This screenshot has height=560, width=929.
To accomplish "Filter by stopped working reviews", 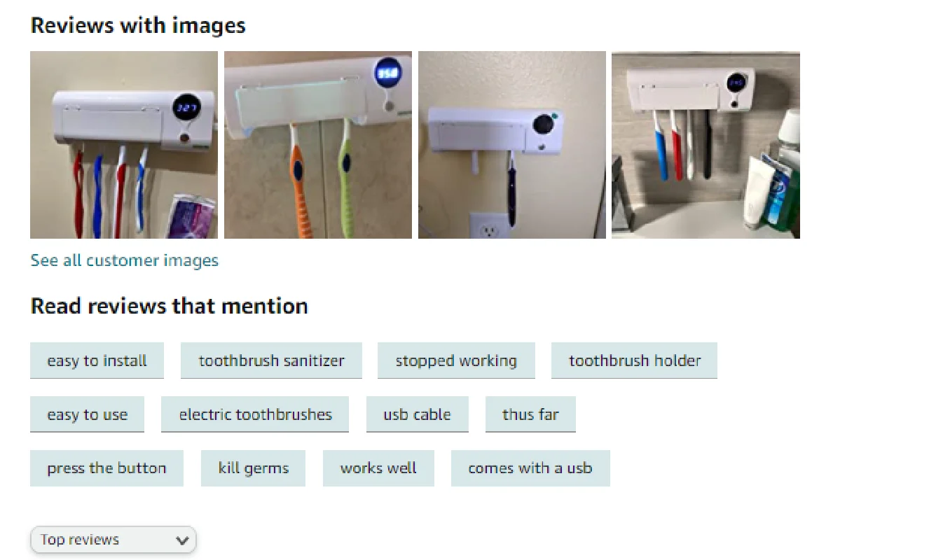I will coord(456,360).
